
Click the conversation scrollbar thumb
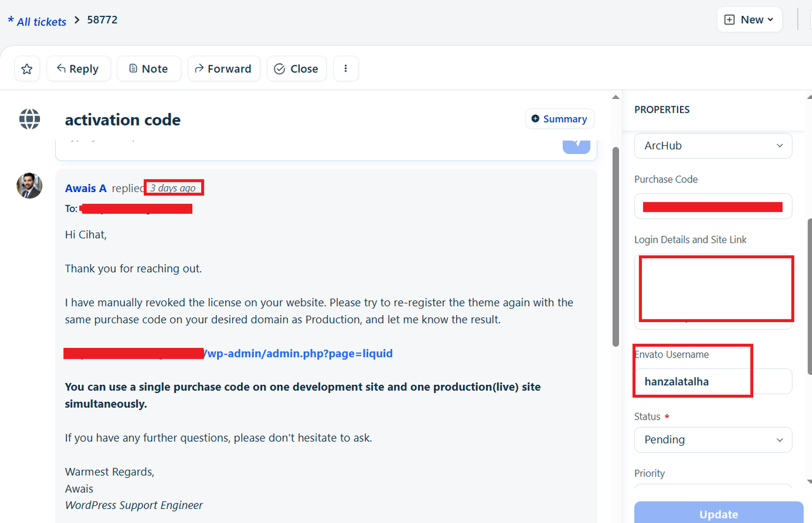pyautogui.click(x=615, y=247)
